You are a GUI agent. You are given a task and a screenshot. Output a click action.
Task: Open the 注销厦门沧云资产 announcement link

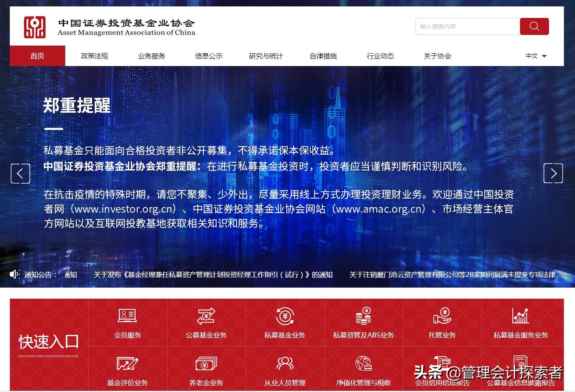(x=452, y=275)
